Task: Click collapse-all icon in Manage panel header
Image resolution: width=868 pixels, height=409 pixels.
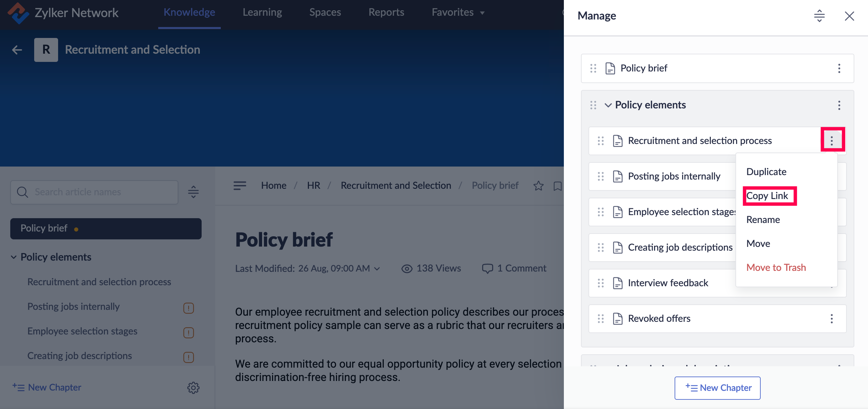Action: point(819,16)
